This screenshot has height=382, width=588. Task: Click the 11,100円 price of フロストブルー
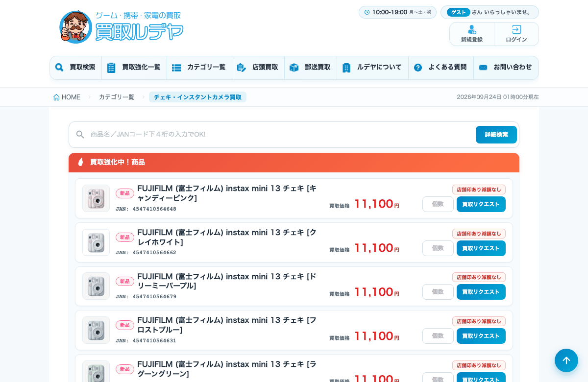[377, 336]
